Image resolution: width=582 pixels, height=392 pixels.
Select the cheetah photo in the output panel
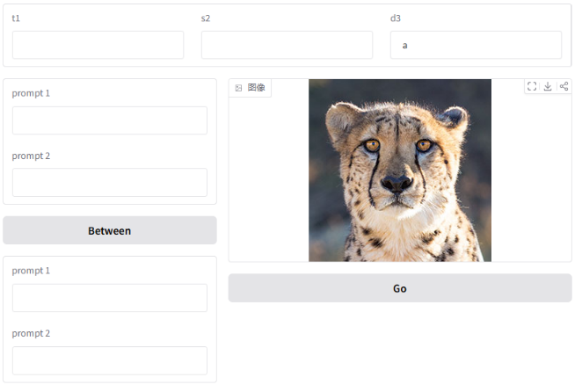400,171
